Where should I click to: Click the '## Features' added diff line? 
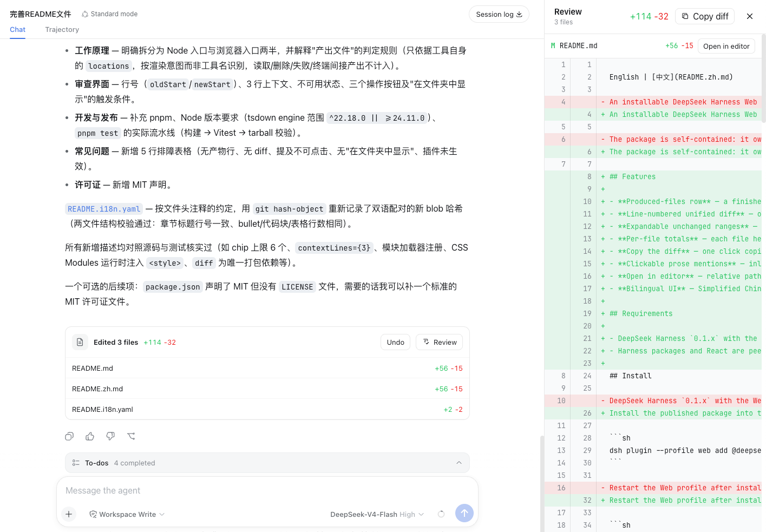[653, 177]
